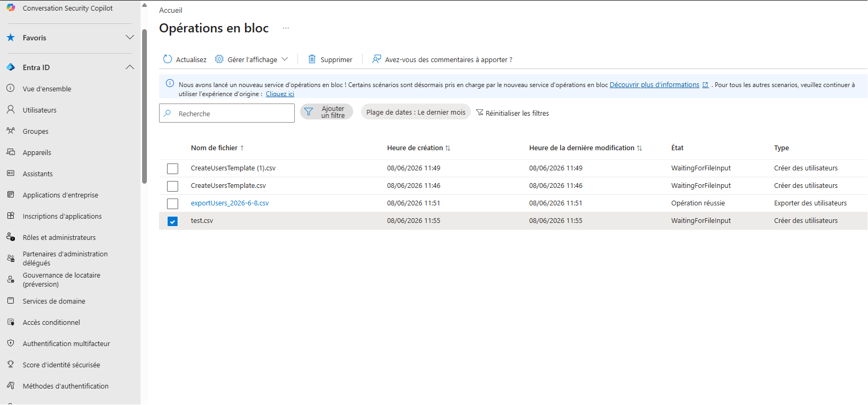Check the CreateUsersTemplate.csv row checkbox
Image resolution: width=868 pixels, height=405 pixels.
(172, 186)
